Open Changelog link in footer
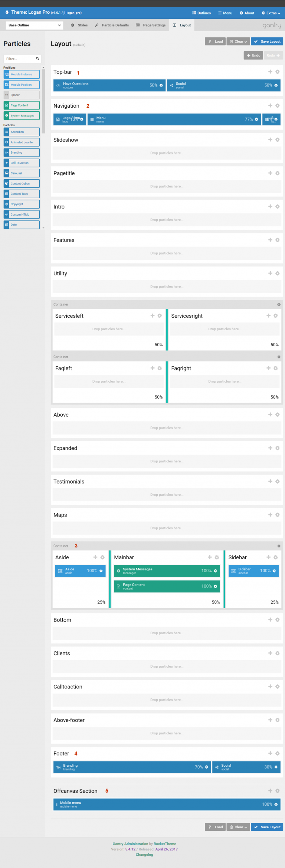 point(144,855)
